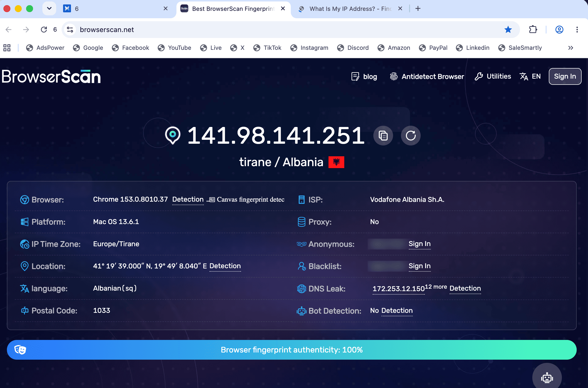Go forward with the forward arrow

(x=26, y=30)
